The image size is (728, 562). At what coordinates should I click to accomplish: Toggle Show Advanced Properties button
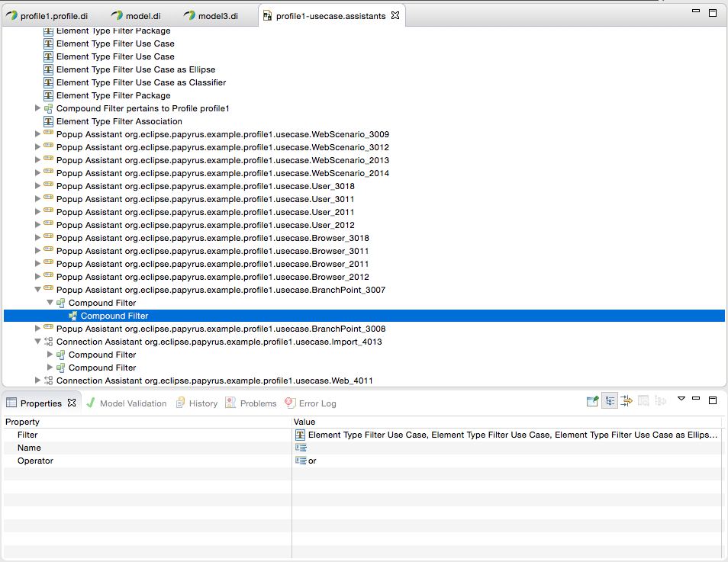627,400
